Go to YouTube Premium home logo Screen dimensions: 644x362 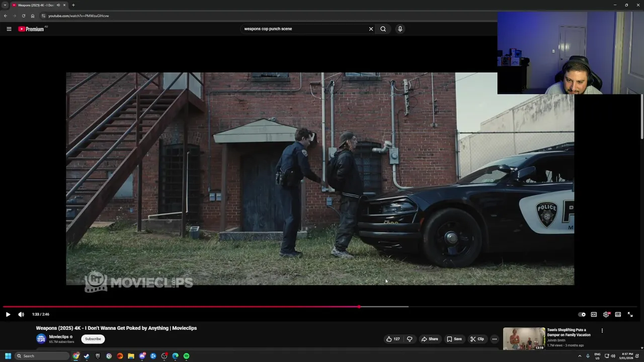(x=31, y=29)
